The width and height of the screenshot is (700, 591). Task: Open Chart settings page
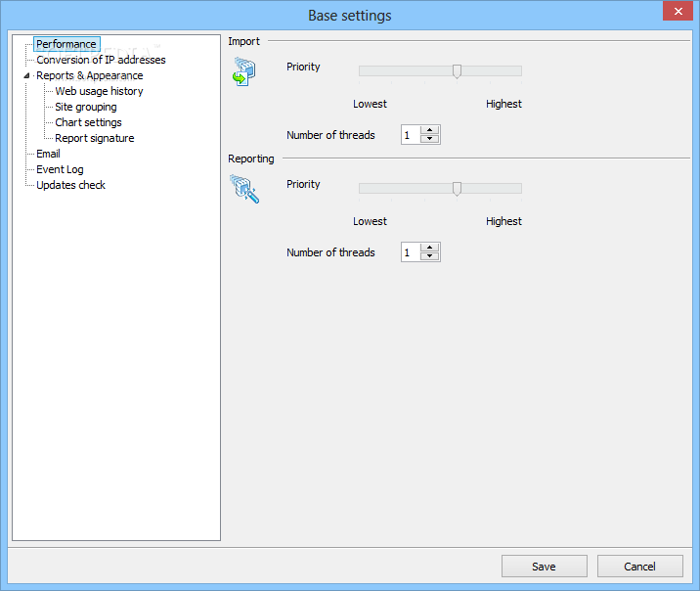tap(88, 122)
